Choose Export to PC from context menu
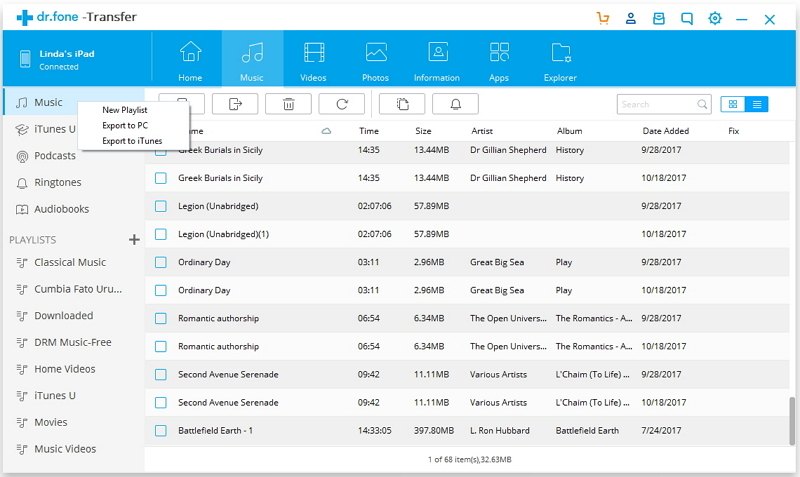 coord(125,125)
